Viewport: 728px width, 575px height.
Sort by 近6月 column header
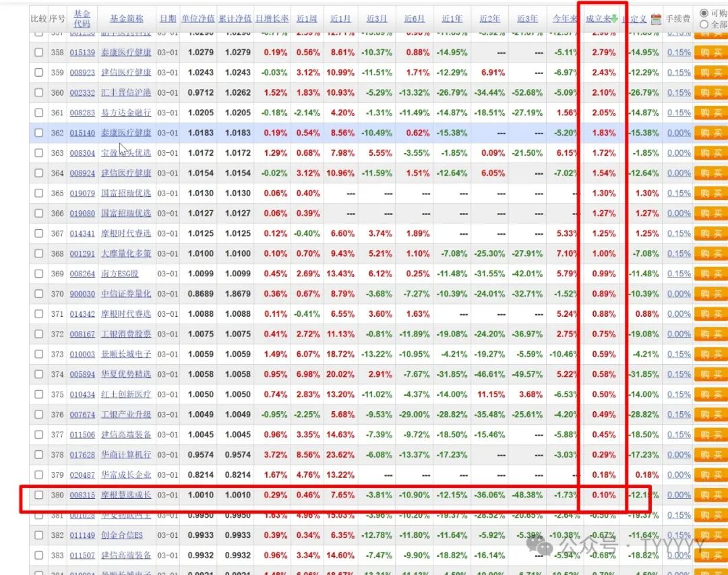point(414,19)
